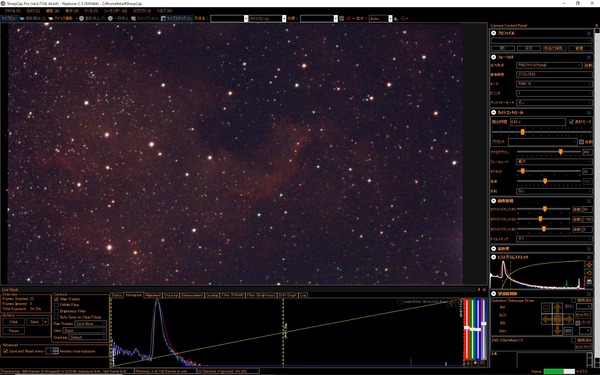Image resolution: width=600 pixels, height=375 pixels.
Task: Click the Snapshot toolbar button
Action: tap(145, 18)
